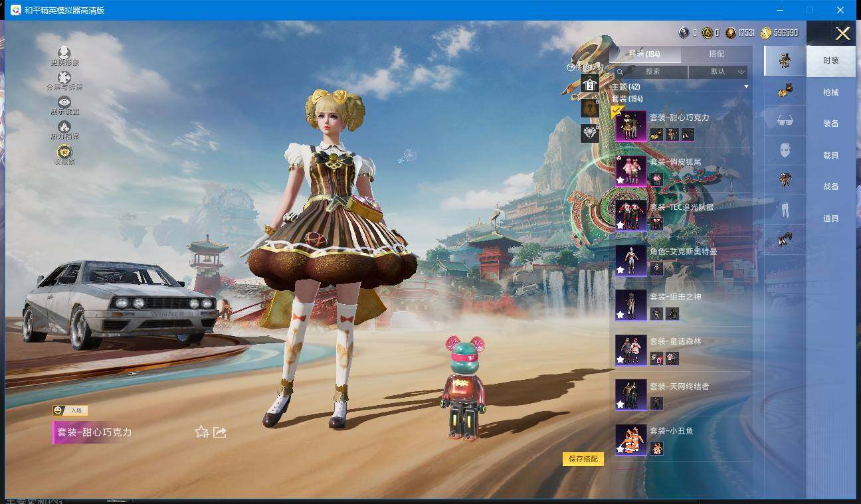
Task: Click first piece icon under 狙击之神
Action: (656, 314)
